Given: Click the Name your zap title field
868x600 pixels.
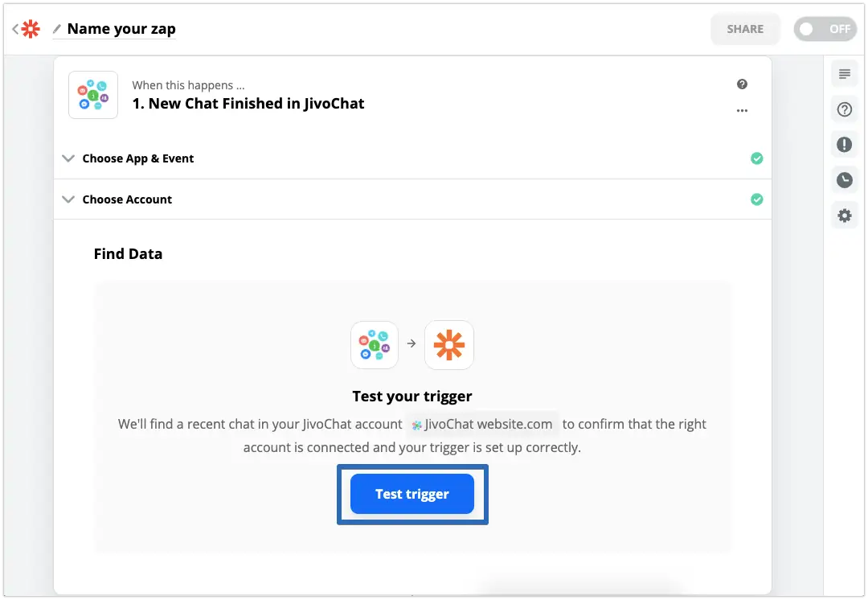Looking at the screenshot, I should click(121, 29).
